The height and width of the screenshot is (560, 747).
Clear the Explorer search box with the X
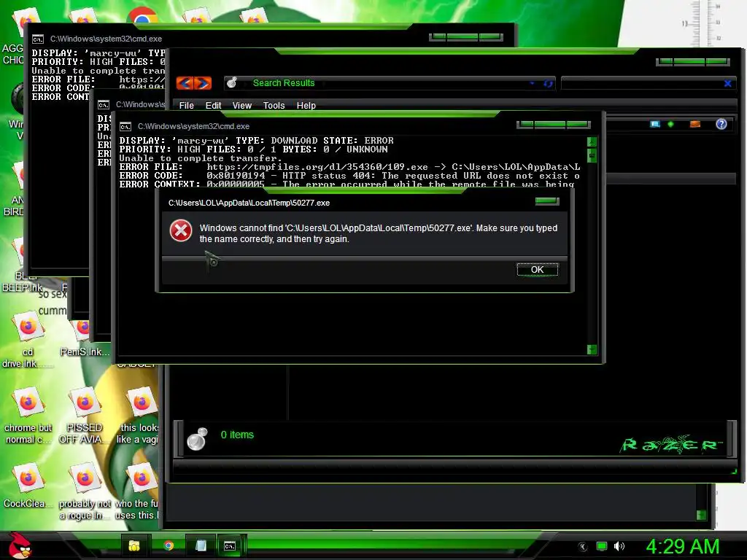click(727, 83)
